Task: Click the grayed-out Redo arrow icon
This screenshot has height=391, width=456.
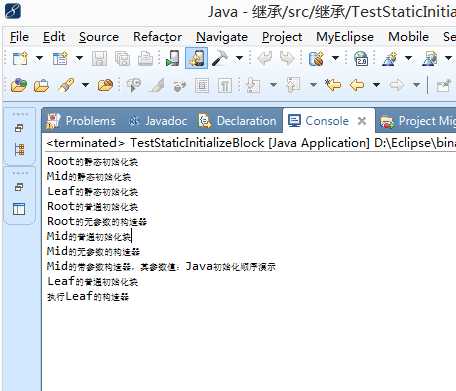Action: (x=287, y=59)
